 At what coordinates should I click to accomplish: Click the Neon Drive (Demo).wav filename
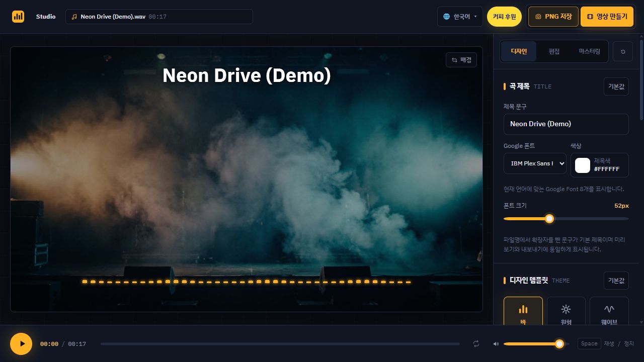(113, 17)
